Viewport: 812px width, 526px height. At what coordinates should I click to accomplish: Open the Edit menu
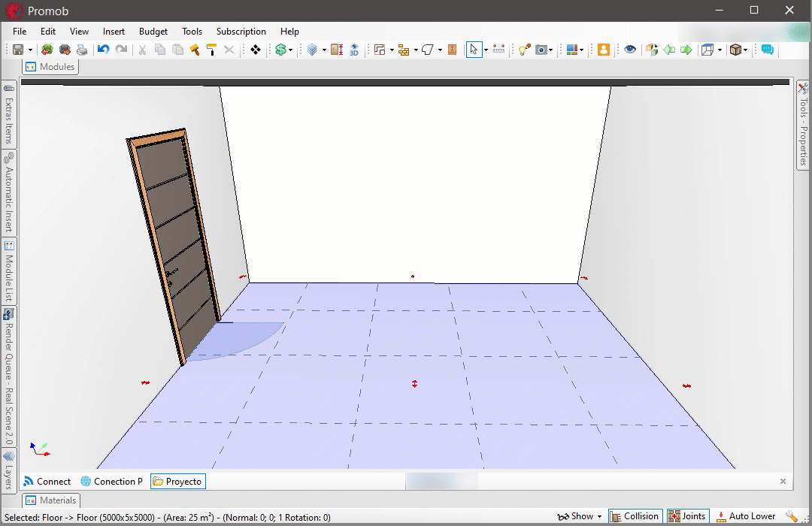pyautogui.click(x=48, y=32)
